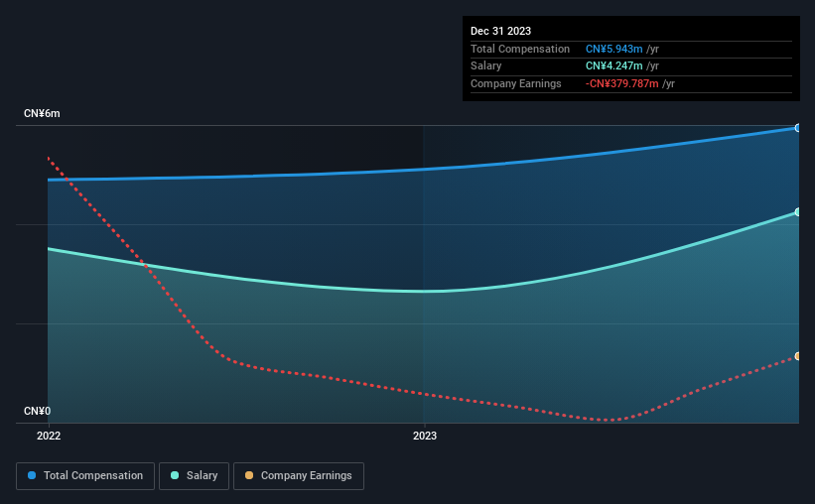Select the CN¥4.247m salary value
The height and width of the screenshot is (504, 815).
(x=613, y=66)
